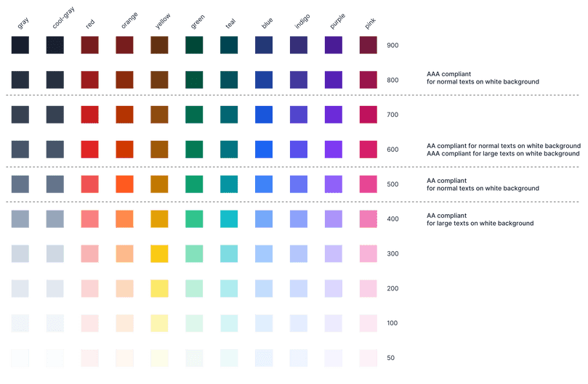Choose the green 700 swatch
The height and width of the screenshot is (384, 588).
pos(194,115)
